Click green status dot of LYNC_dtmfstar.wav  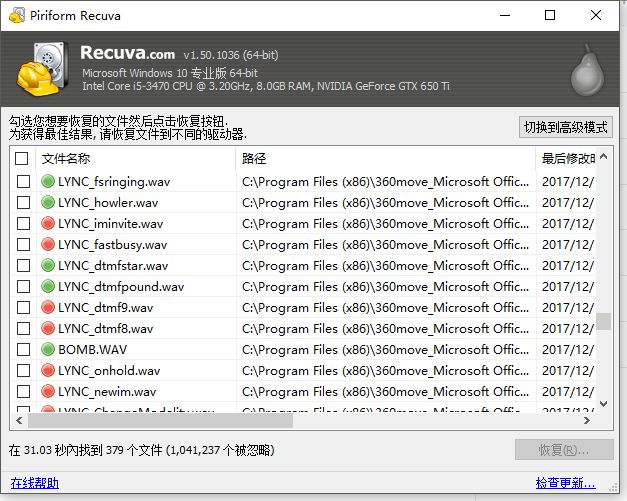click(48, 265)
